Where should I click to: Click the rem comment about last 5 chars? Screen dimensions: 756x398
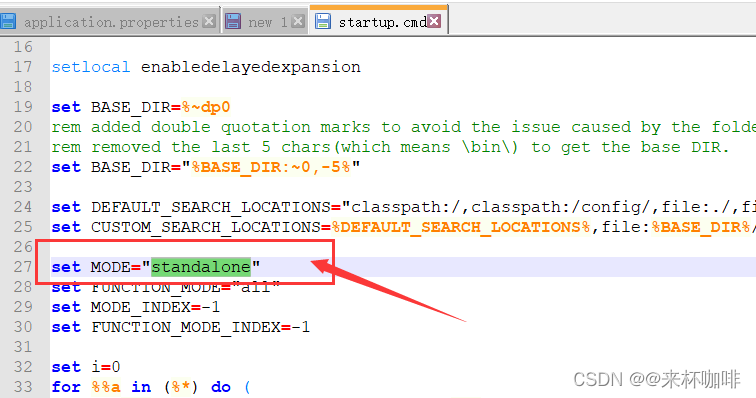click(391, 147)
